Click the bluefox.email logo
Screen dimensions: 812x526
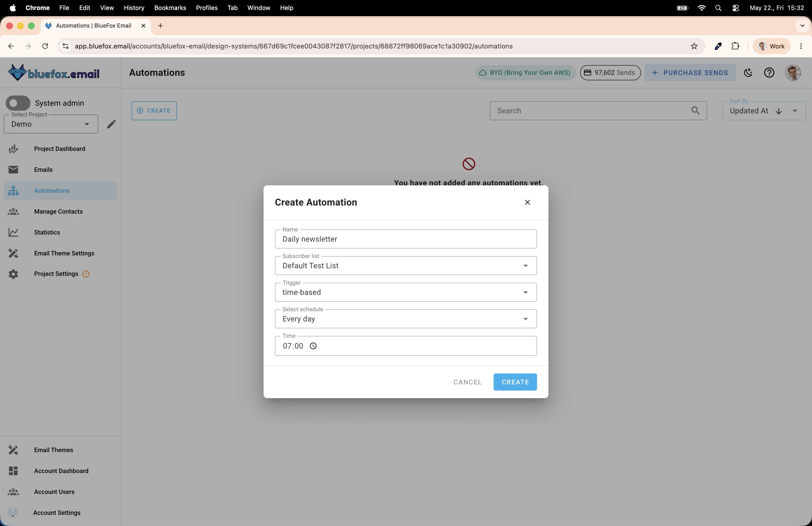[54, 73]
